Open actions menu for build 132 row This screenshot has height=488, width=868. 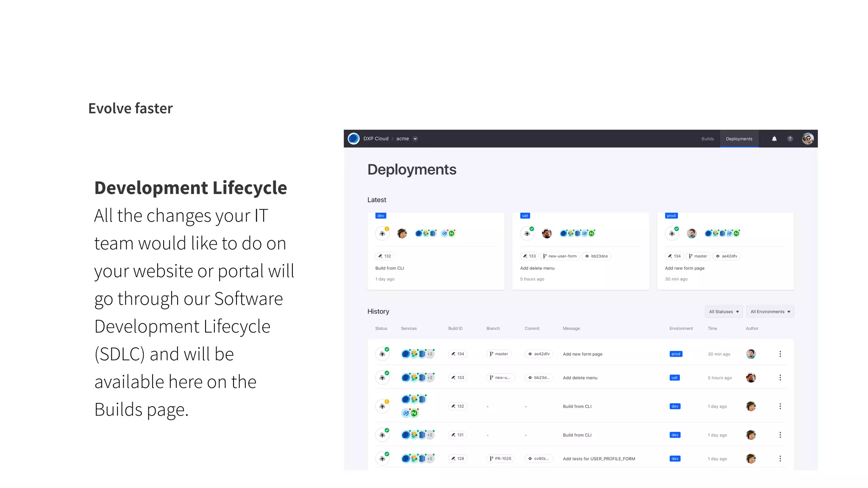click(x=780, y=406)
